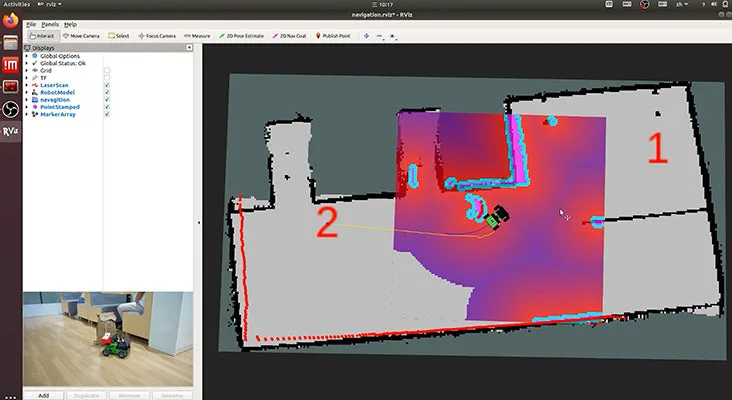The height and width of the screenshot is (400, 732).
Task: Choose the Focus Camera tool
Action: 157,36
